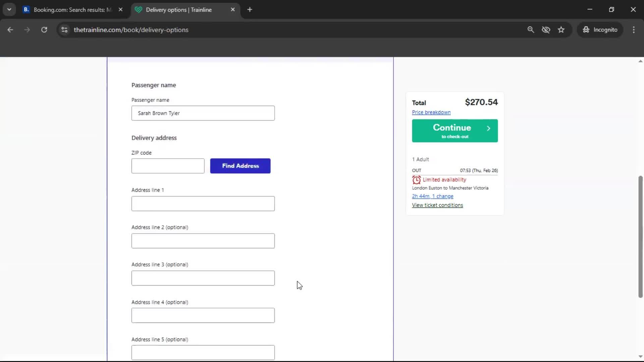The height and width of the screenshot is (362, 644).
Task: Click the back navigation arrow
Action: (x=10, y=29)
